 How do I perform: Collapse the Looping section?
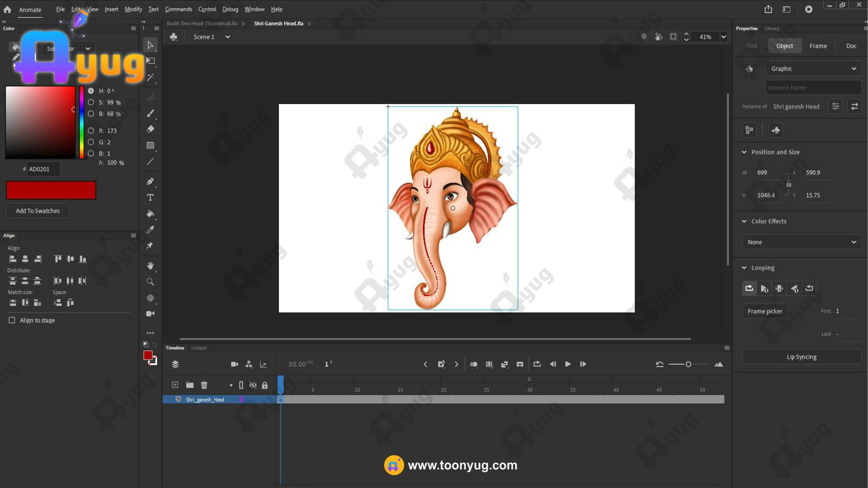pos(744,268)
